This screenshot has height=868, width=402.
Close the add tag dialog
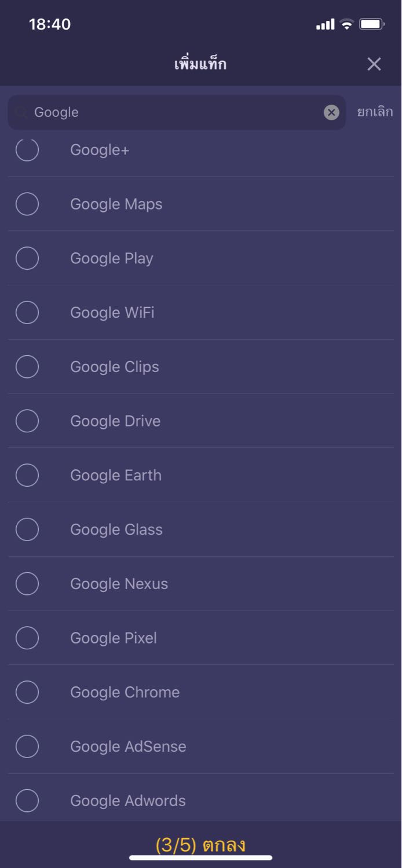tap(374, 64)
